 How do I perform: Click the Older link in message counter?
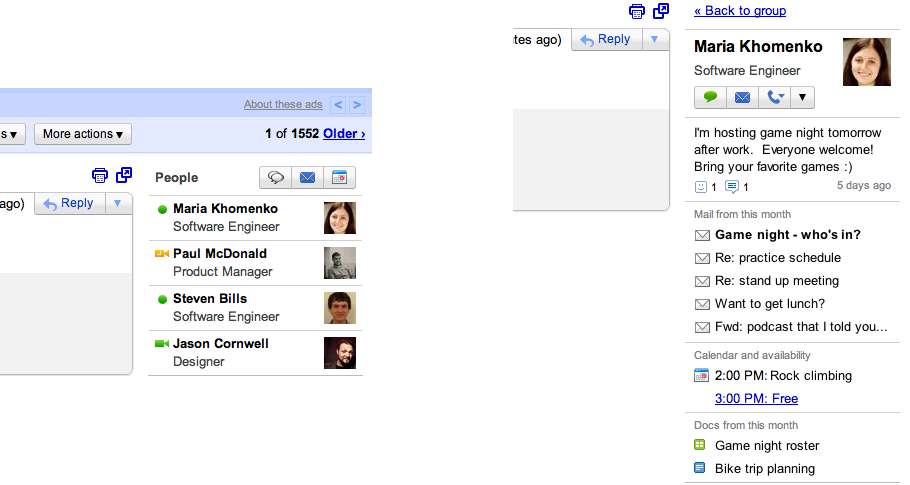coord(344,134)
